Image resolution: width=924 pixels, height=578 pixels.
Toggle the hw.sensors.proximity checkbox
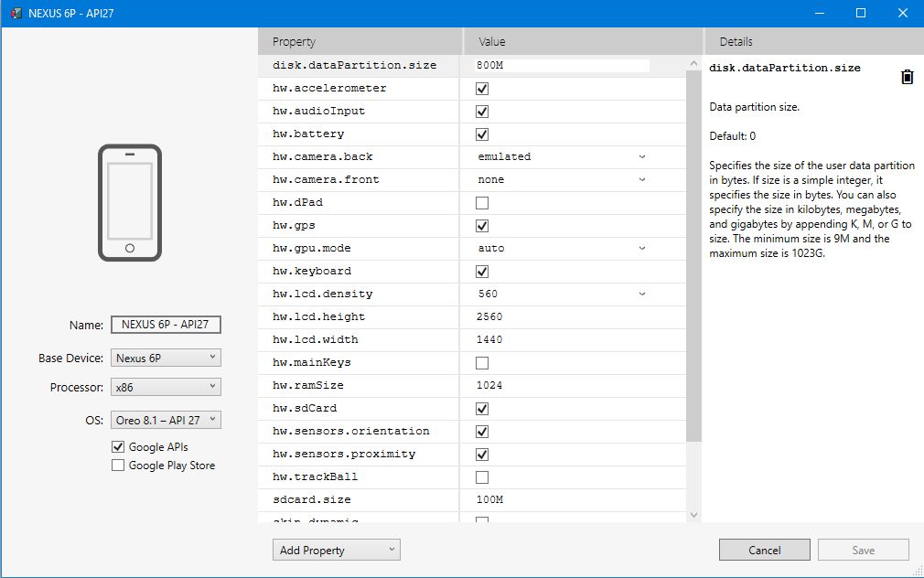(x=482, y=455)
